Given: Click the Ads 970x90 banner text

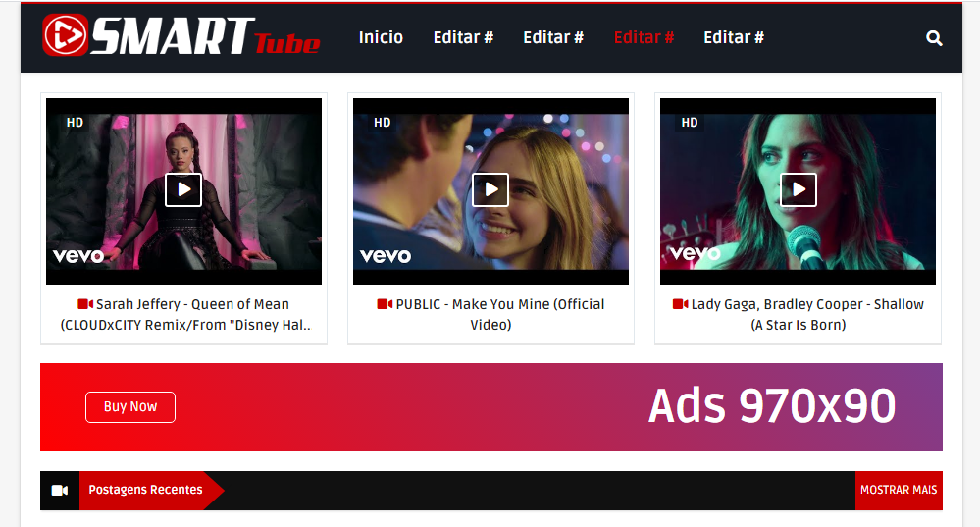Looking at the screenshot, I should (772, 406).
